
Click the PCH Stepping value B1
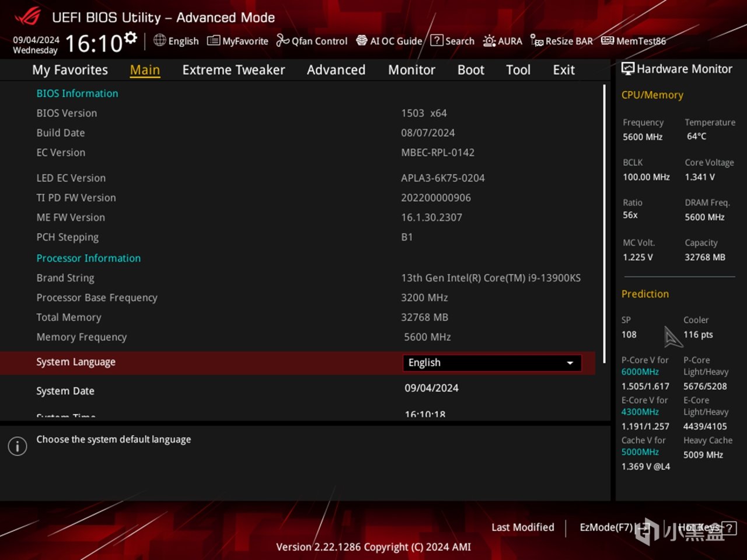tap(407, 237)
